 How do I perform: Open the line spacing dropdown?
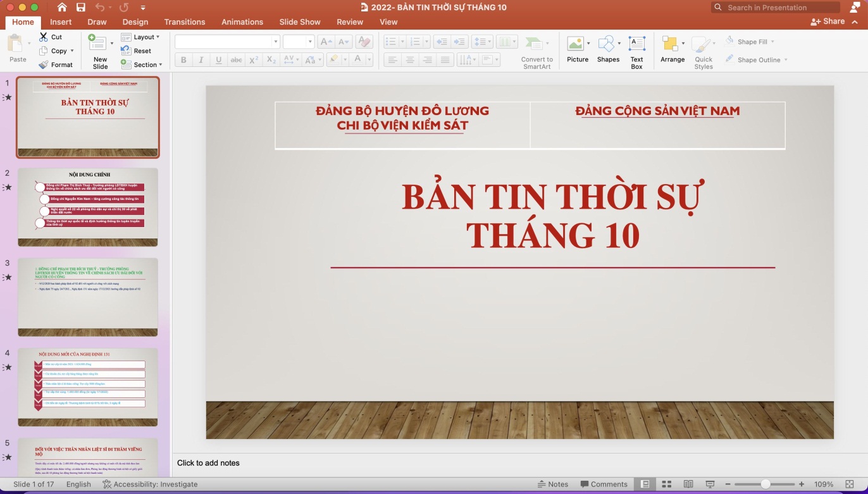click(483, 42)
